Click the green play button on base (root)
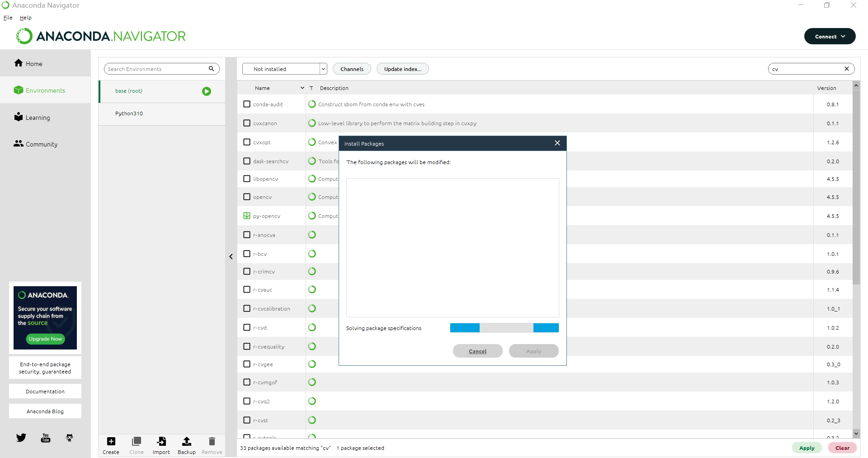Viewport: 868px width, 458px height. pos(207,91)
